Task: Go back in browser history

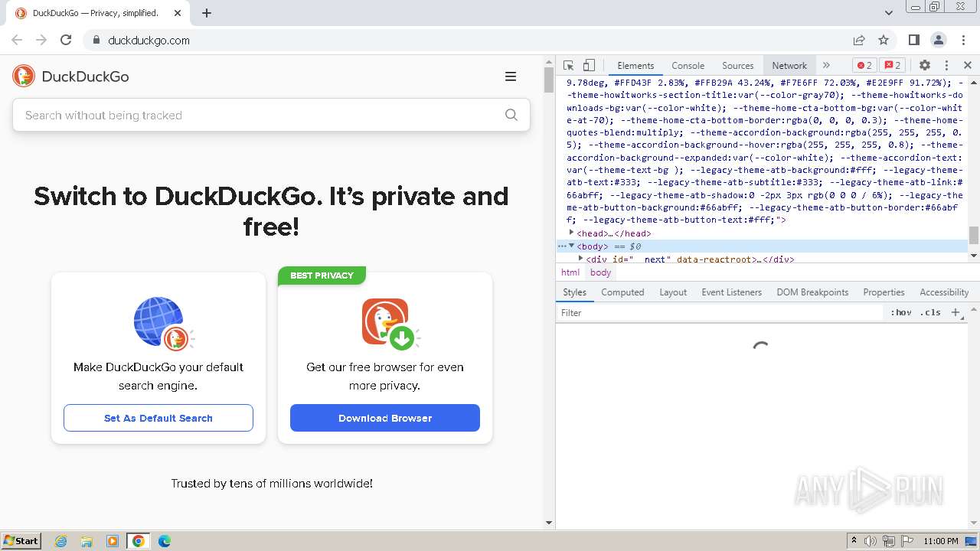Action: 17,40
